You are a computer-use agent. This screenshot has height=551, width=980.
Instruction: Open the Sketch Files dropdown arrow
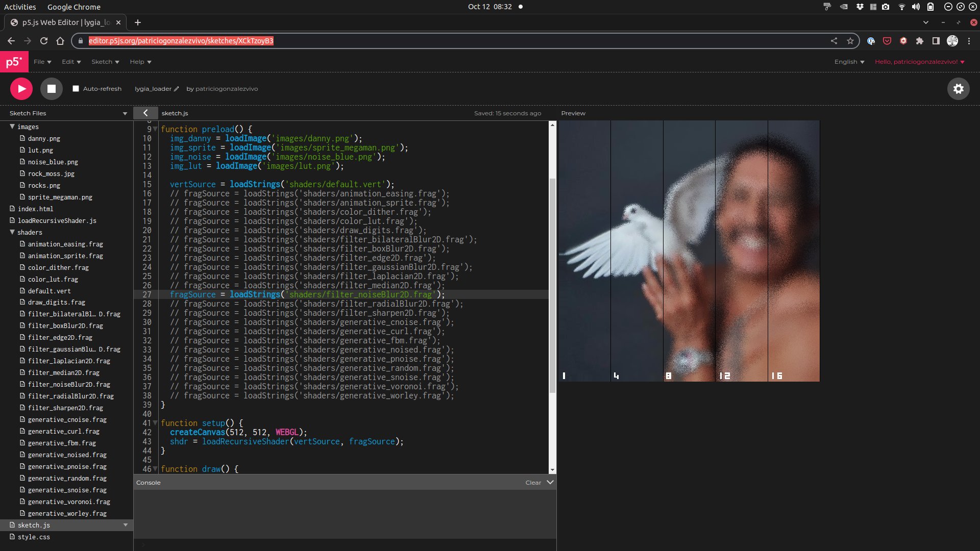click(125, 113)
